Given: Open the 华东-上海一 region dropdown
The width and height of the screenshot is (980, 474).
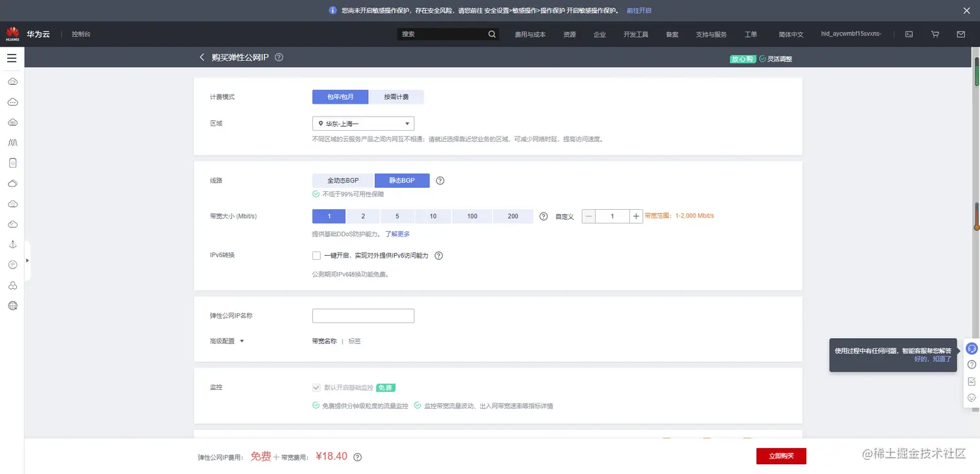Looking at the screenshot, I should coord(363,124).
